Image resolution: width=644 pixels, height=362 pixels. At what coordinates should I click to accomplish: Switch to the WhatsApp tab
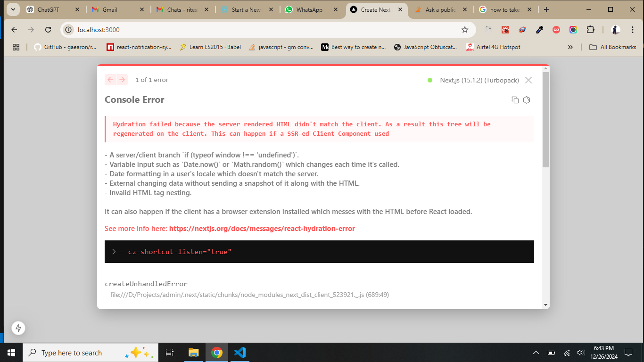pyautogui.click(x=312, y=9)
